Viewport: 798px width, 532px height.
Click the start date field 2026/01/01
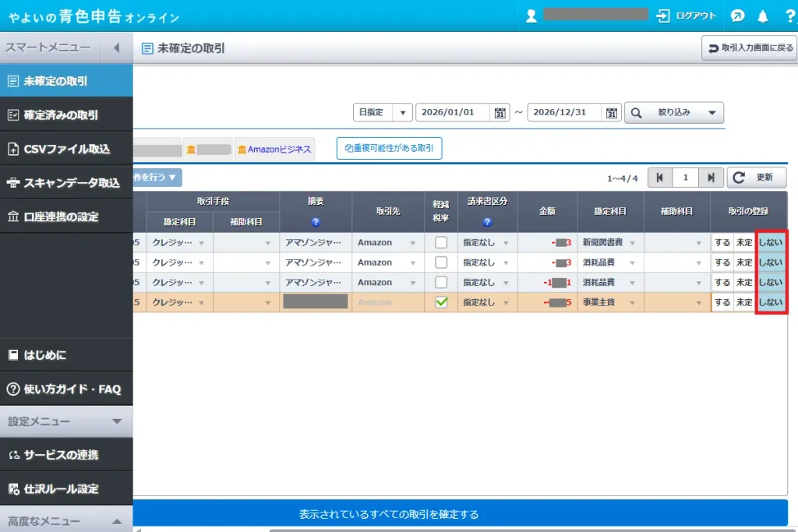point(453,112)
